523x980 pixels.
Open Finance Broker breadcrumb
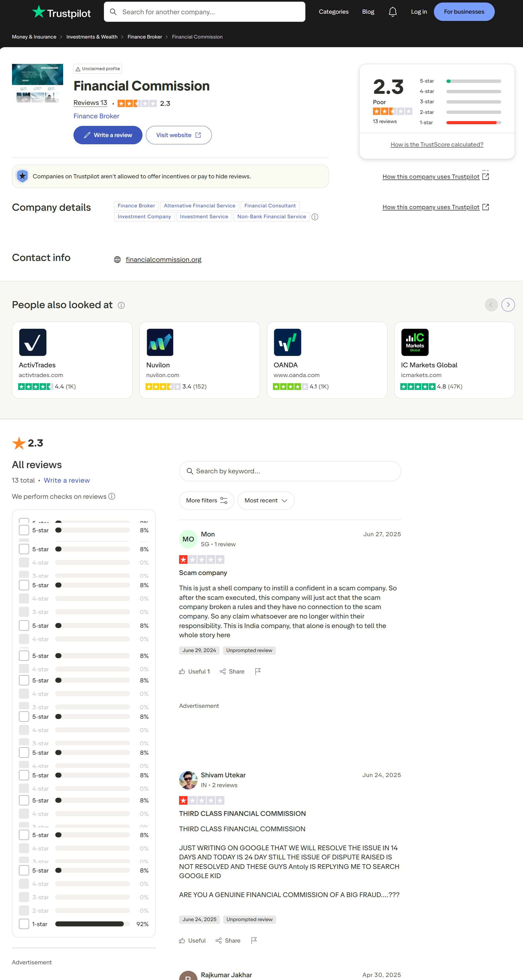click(145, 37)
